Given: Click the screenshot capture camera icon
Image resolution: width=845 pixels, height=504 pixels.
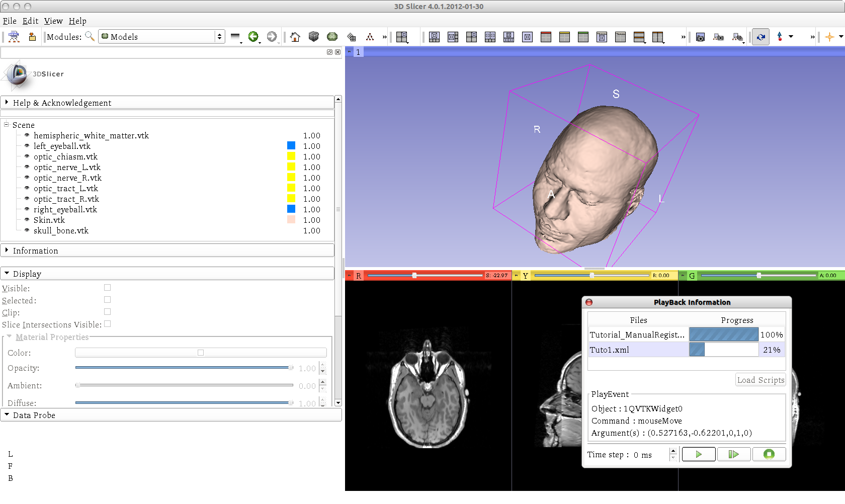Looking at the screenshot, I should [x=700, y=37].
